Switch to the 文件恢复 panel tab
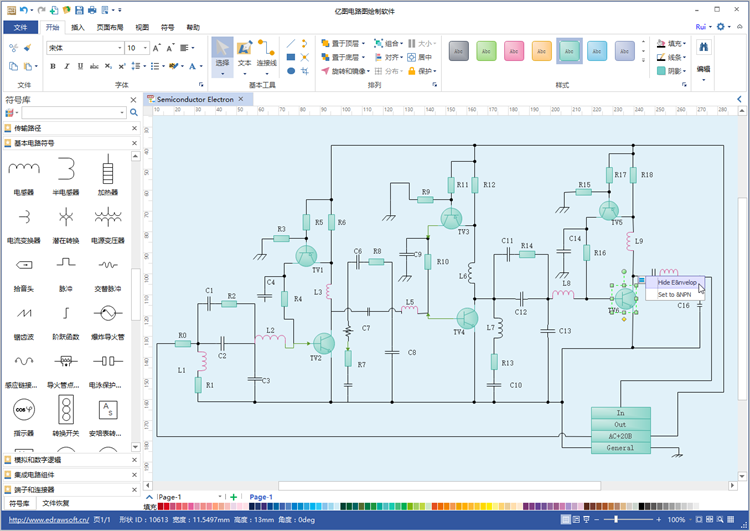Viewport: 750px width, 531px height. tap(55, 503)
